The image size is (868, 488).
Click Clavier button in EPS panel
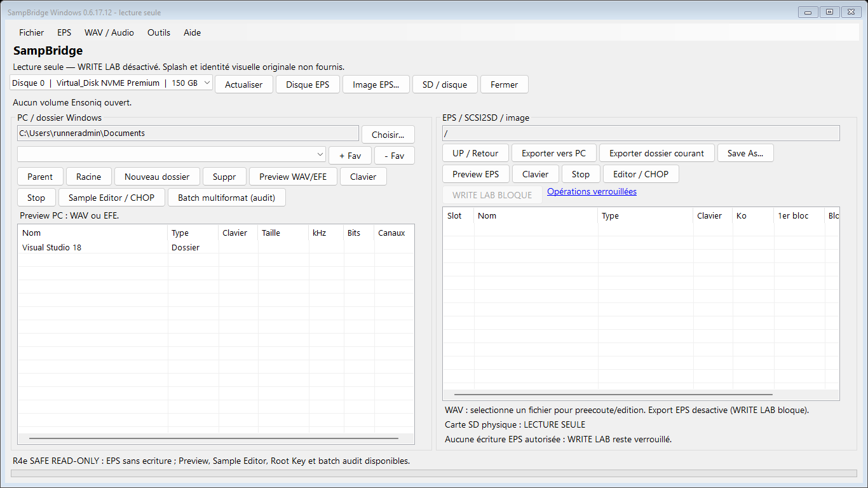536,174
